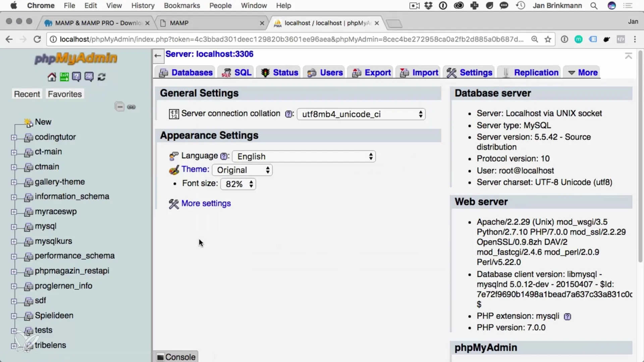Expand the gallery-theme database tree

(x=14, y=182)
